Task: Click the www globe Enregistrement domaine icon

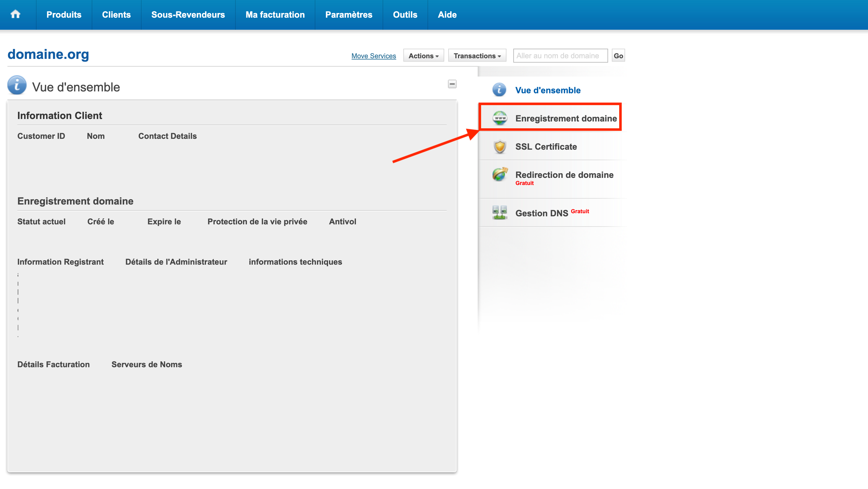Action: pos(500,118)
